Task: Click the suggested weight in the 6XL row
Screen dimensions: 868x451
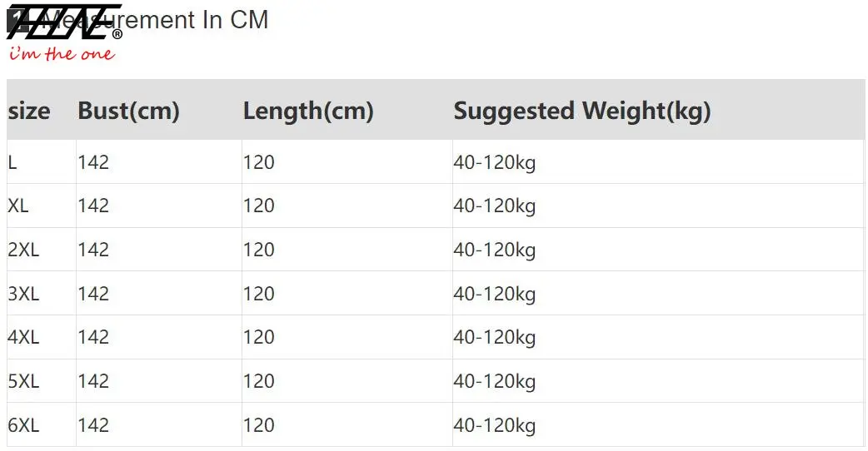Action: coord(494,425)
